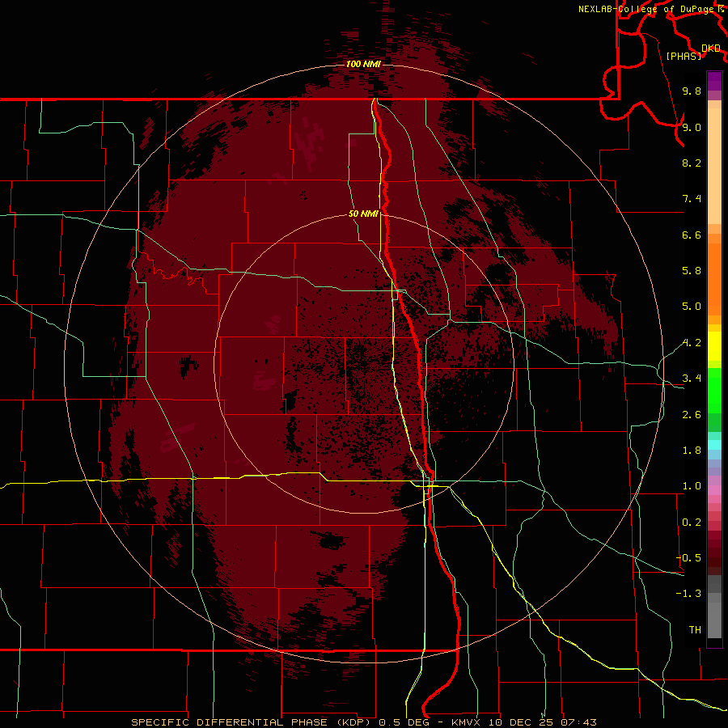The image size is (728, 728).
Task: Click the -1.3 value on color scale
Action: pos(689,594)
